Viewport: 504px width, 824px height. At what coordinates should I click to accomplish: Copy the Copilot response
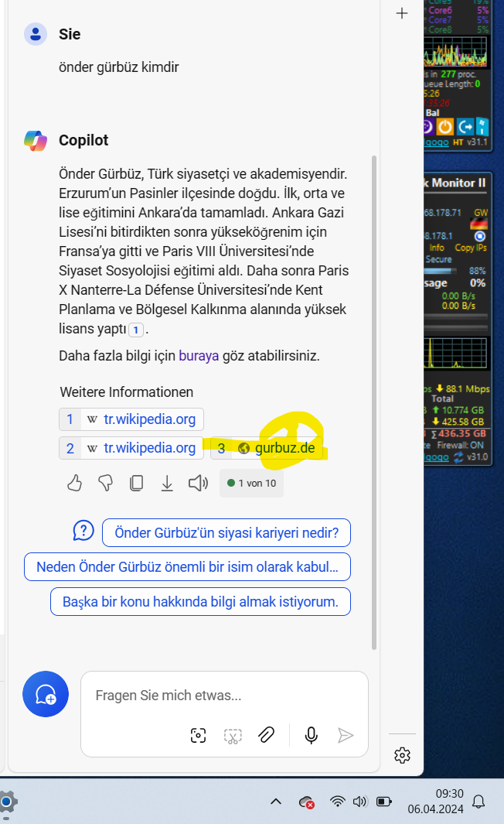click(136, 484)
